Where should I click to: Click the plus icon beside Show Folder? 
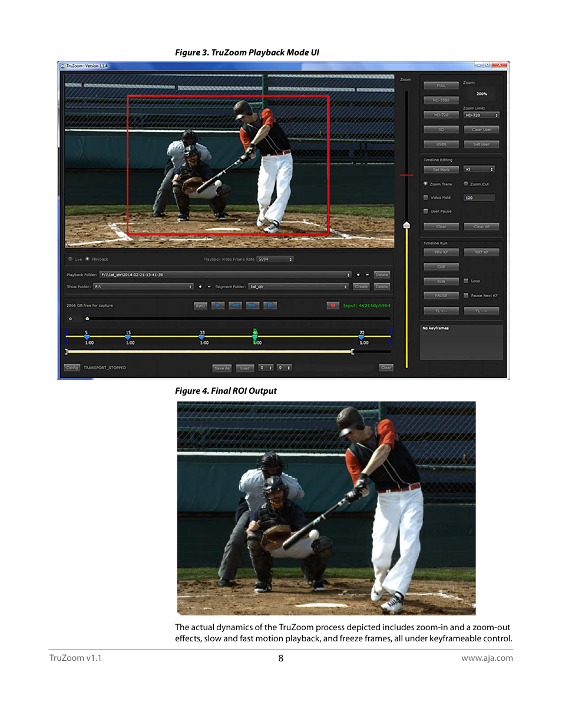click(200, 286)
